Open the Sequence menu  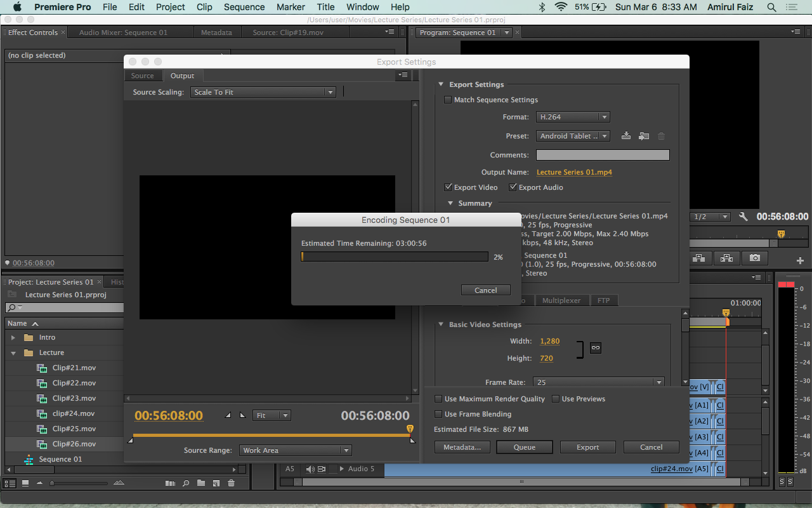point(244,7)
